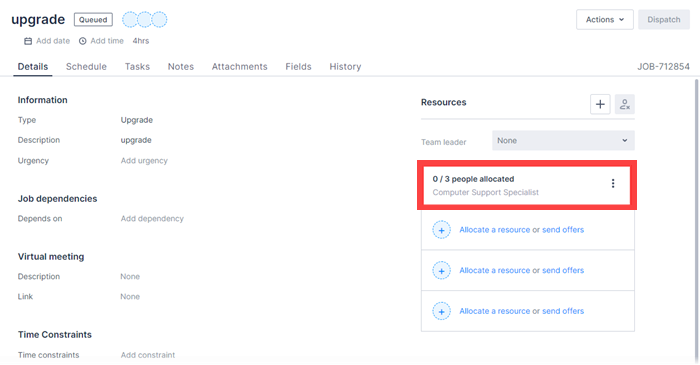
Task: Click the Dispatch button
Action: [x=664, y=20]
